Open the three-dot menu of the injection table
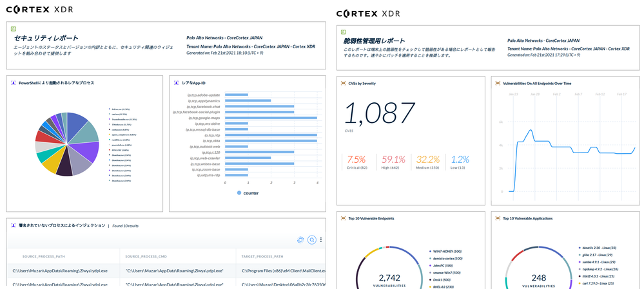This screenshot has width=644, height=289. point(321,240)
